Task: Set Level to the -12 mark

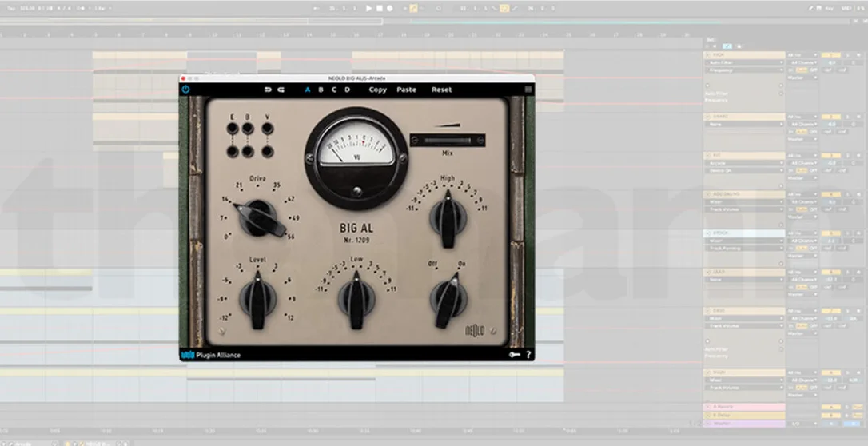Action: (225, 317)
